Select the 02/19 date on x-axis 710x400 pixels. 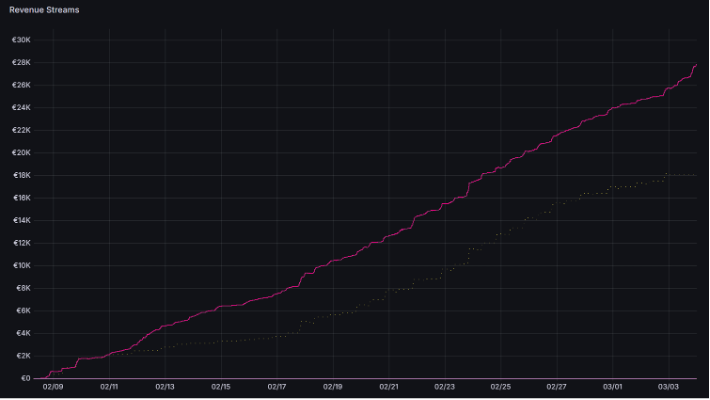coord(333,387)
